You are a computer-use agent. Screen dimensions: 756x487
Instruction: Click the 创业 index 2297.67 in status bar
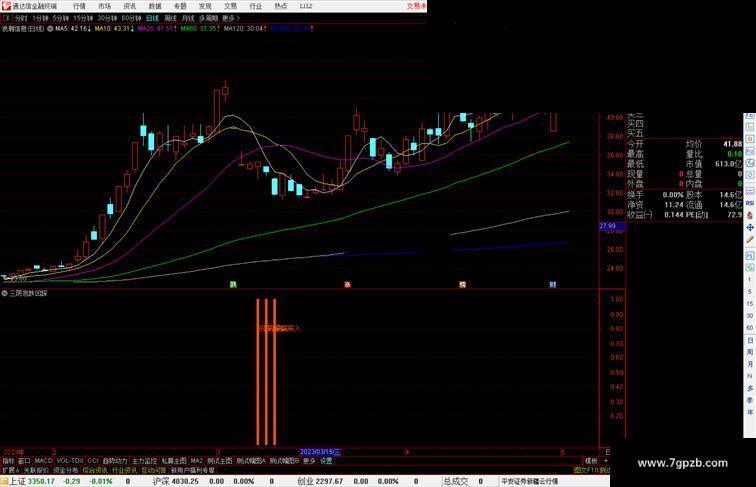point(320,481)
